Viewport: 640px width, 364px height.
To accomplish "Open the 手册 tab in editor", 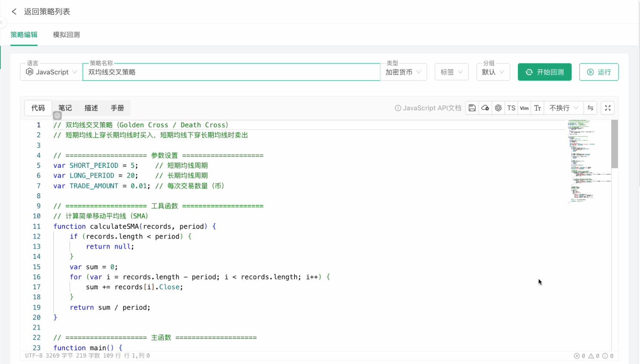I will pyautogui.click(x=117, y=108).
